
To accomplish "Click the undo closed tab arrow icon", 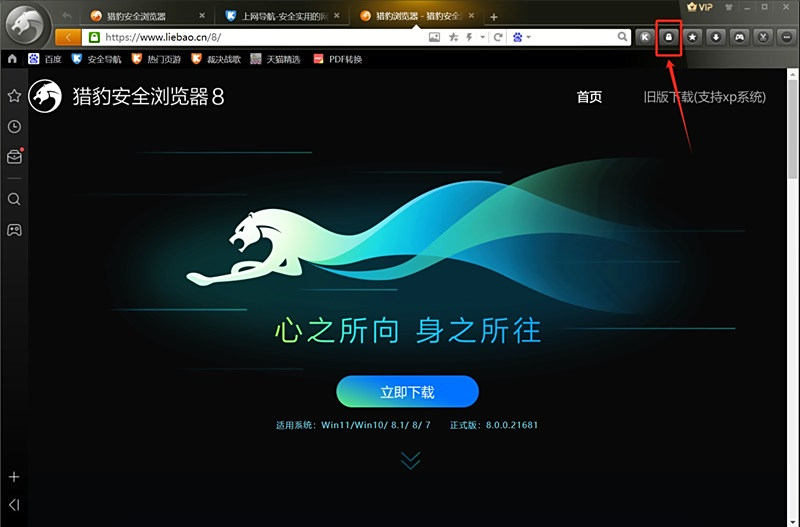I will pyautogui.click(x=67, y=15).
